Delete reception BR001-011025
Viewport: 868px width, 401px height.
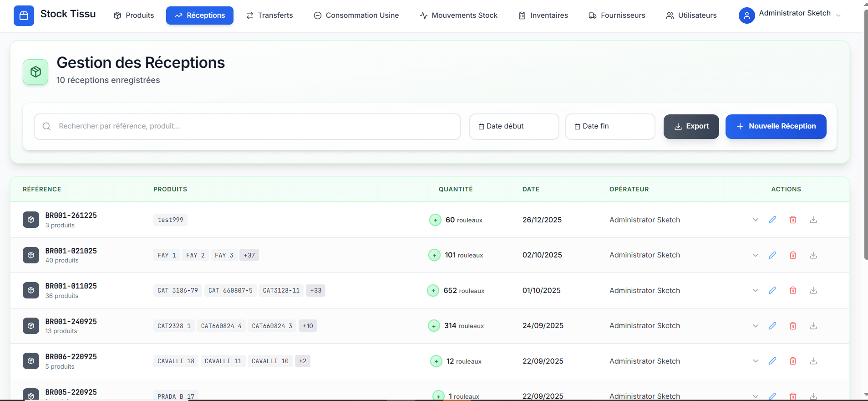click(793, 290)
